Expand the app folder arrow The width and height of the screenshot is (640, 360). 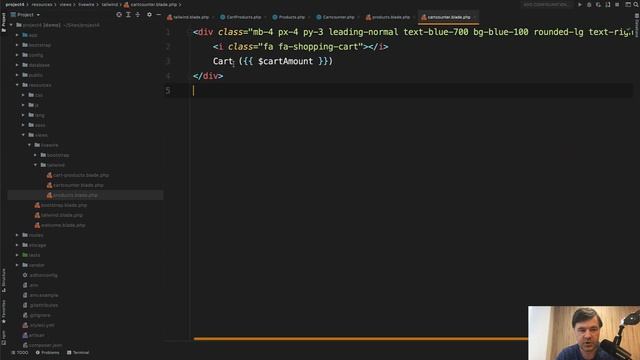17,35
